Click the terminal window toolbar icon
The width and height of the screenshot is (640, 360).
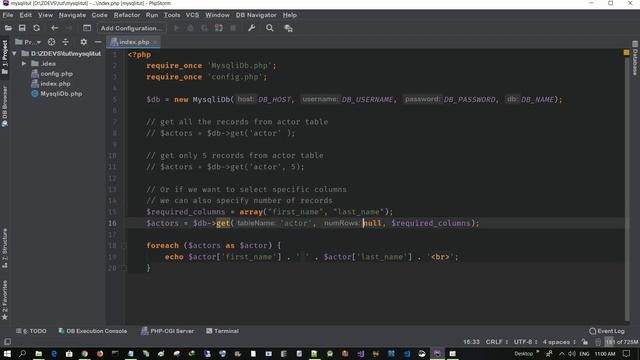tap(87, 28)
